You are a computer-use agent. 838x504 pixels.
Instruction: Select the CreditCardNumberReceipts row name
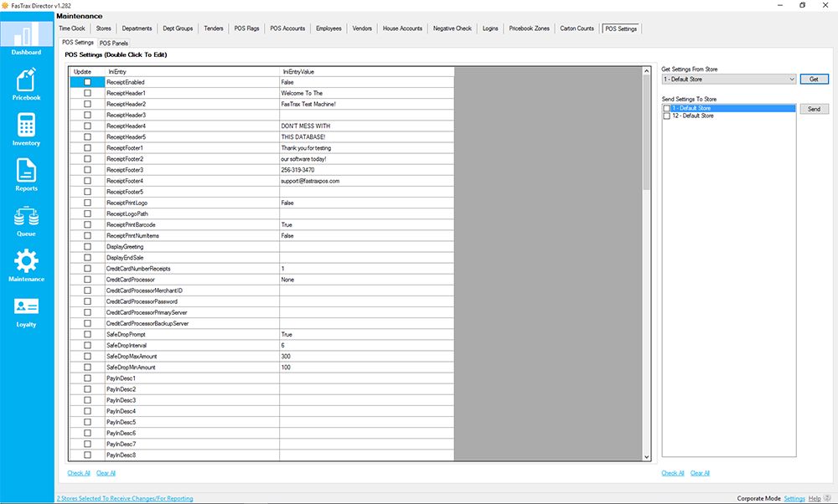pos(192,269)
